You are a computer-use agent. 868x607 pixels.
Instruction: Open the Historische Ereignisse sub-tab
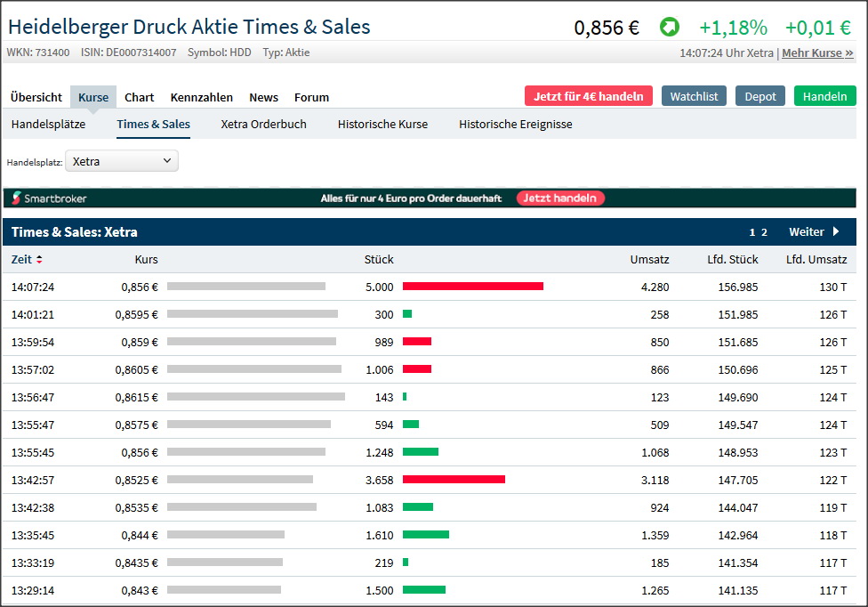pos(516,125)
